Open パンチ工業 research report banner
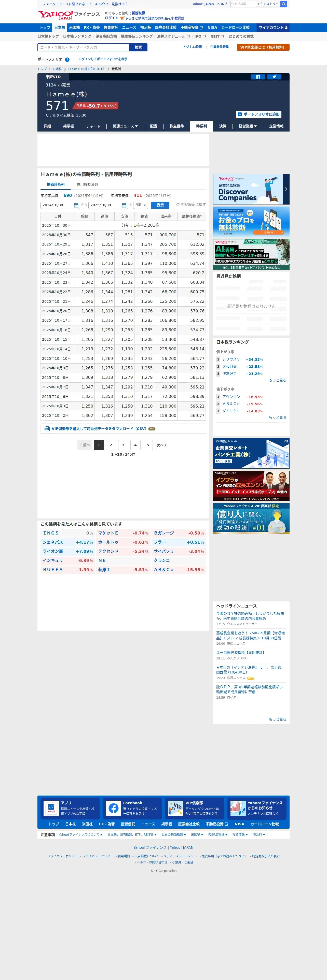The height and width of the screenshot is (980, 327). click(x=251, y=453)
